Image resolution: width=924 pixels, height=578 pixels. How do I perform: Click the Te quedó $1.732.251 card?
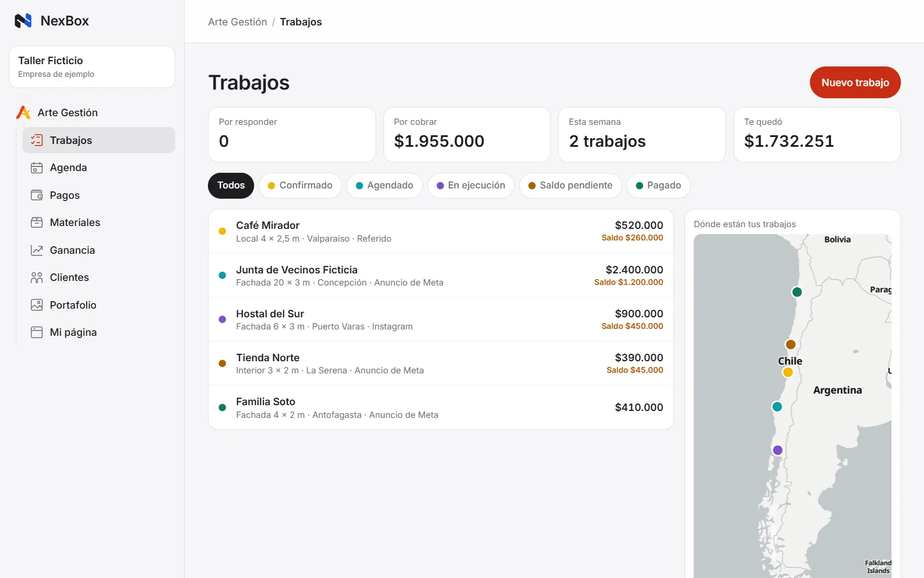click(817, 135)
